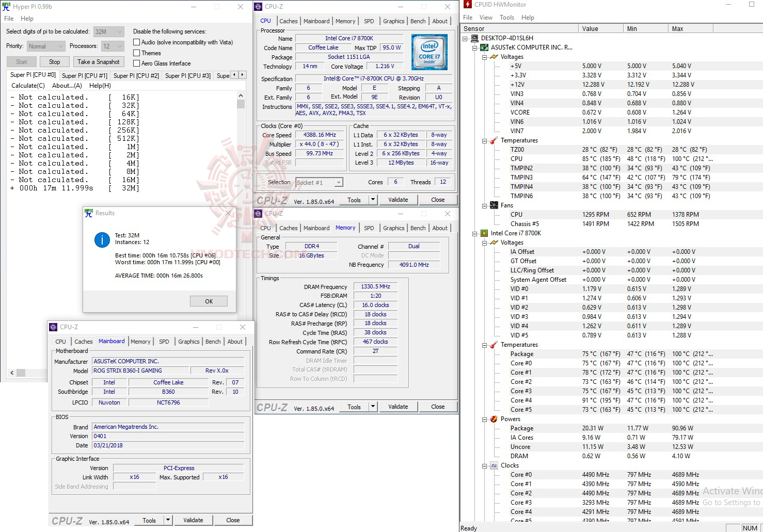Tick the Themes checkbox
Screen dimensions: 763x532
point(137,53)
